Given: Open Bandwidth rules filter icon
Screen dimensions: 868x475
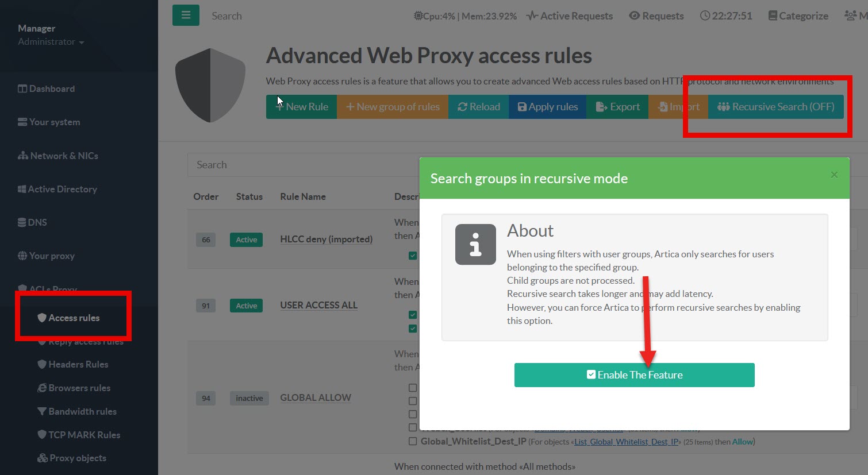Looking at the screenshot, I should [x=42, y=411].
